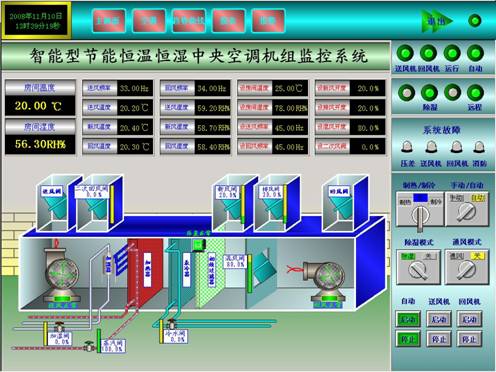Click the 停止 button under 送风机
Viewport: 496px width, 372px height.
439,339
